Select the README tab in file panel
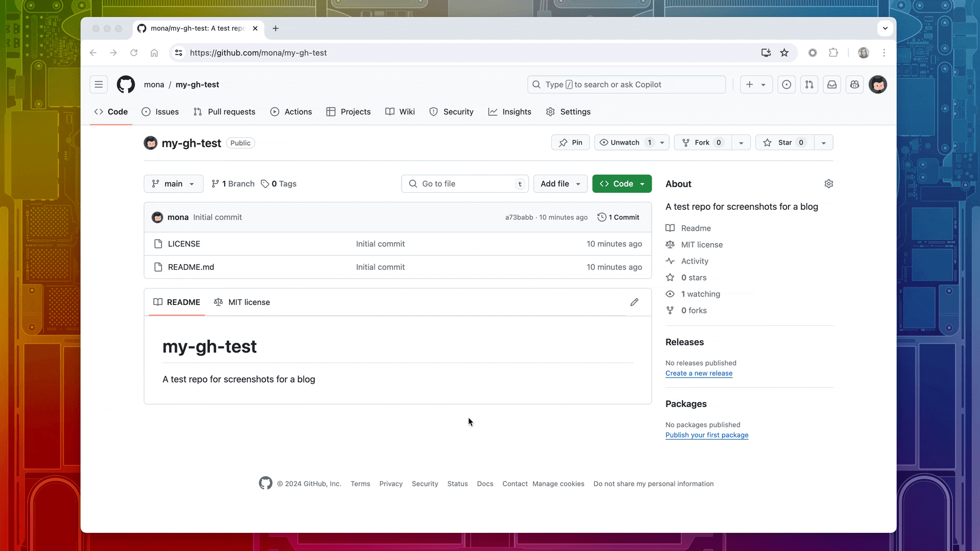The image size is (980, 551). point(177,302)
